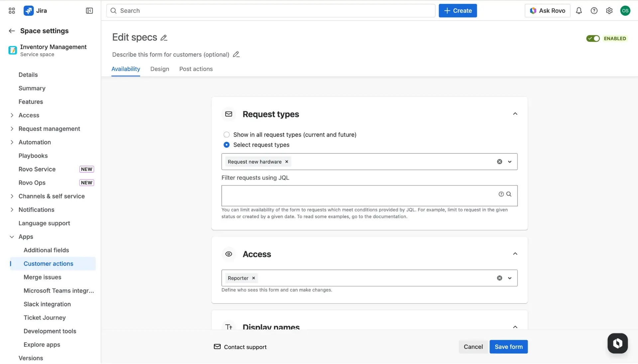Choose the 'Select request types' radio button
The height and width of the screenshot is (364, 638).
tap(226, 145)
